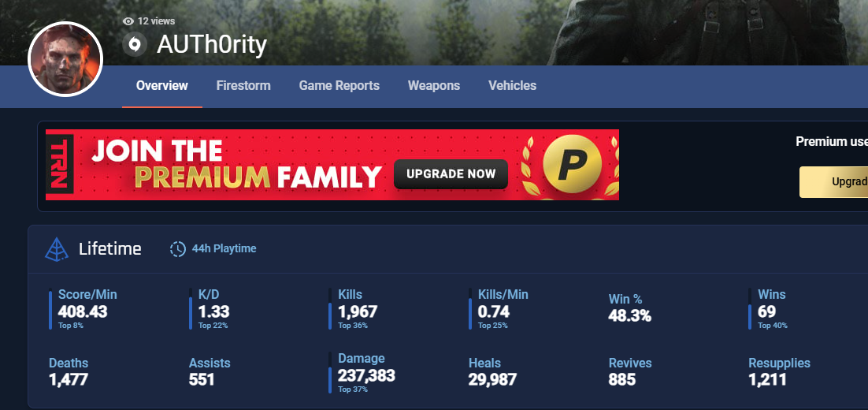Click the Join the Premium Family banner
Viewport: 868px width, 410px height.
(x=332, y=165)
